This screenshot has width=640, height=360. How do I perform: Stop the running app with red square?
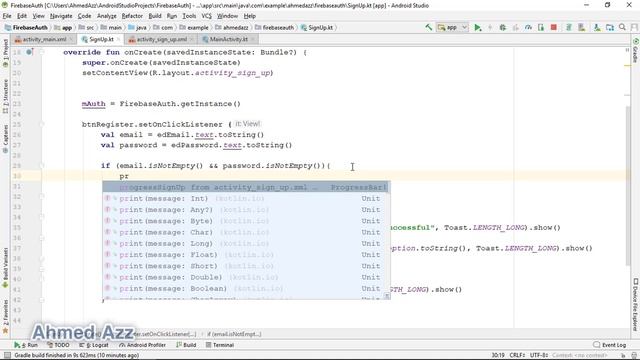(x=553, y=27)
